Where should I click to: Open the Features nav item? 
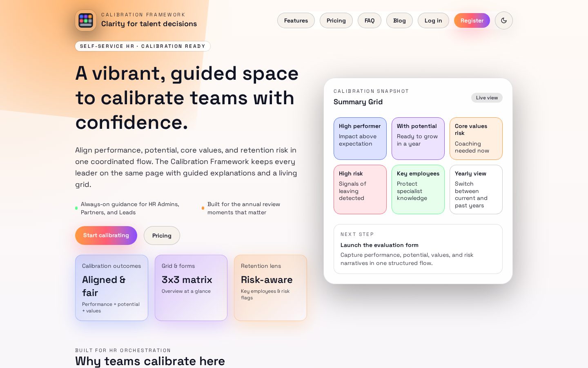(x=296, y=20)
